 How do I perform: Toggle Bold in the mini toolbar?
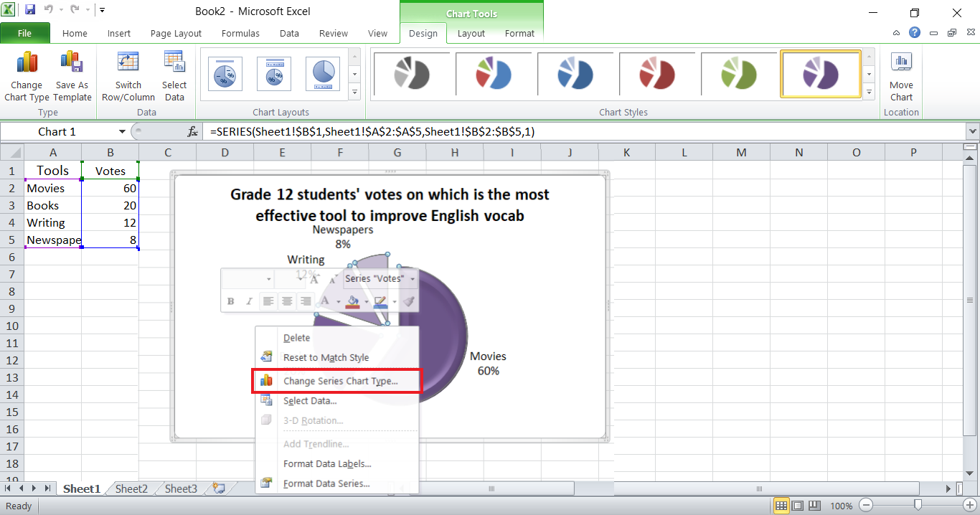pos(231,302)
